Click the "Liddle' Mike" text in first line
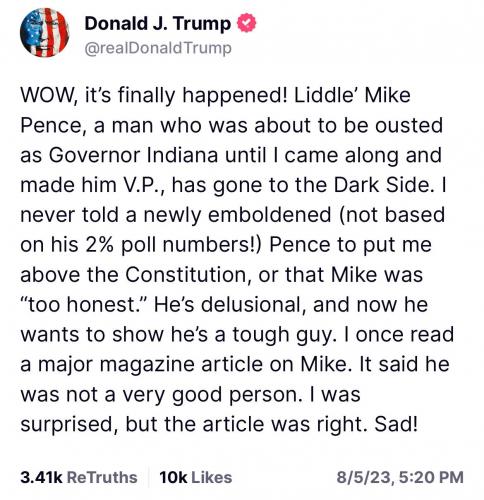 (352, 95)
